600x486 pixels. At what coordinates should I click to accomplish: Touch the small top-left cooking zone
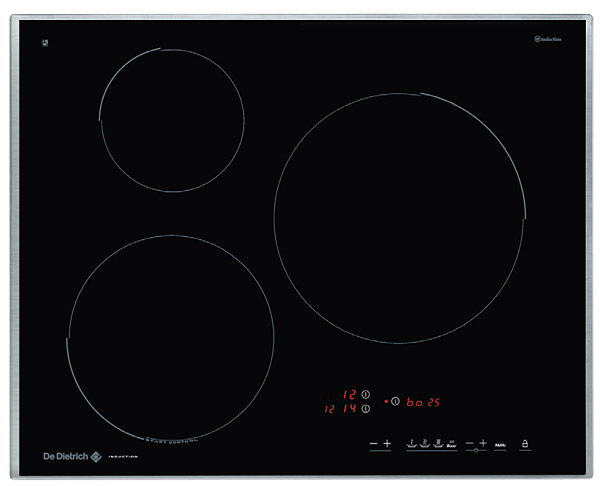(172, 118)
